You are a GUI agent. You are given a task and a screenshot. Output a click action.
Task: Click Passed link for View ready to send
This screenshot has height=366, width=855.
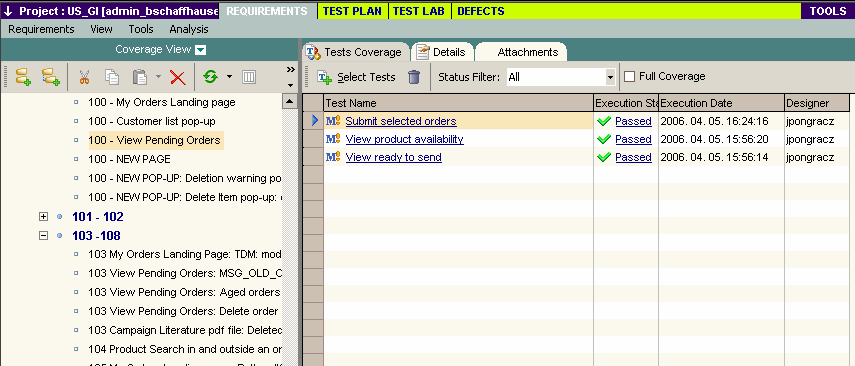633,157
